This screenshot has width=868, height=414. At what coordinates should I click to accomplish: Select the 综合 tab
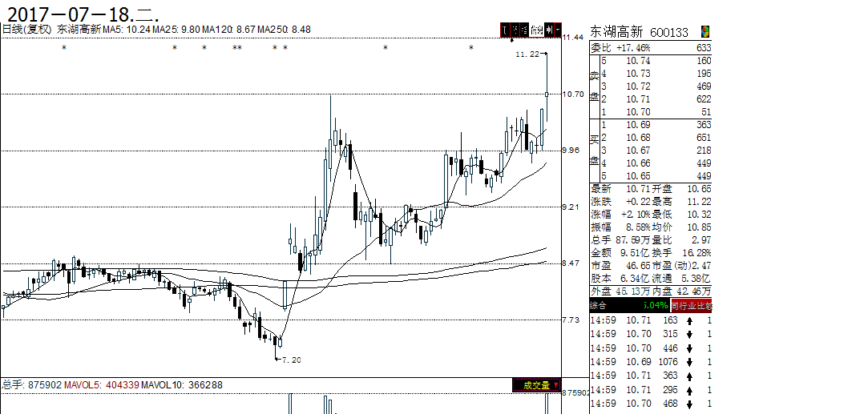[x=598, y=305]
